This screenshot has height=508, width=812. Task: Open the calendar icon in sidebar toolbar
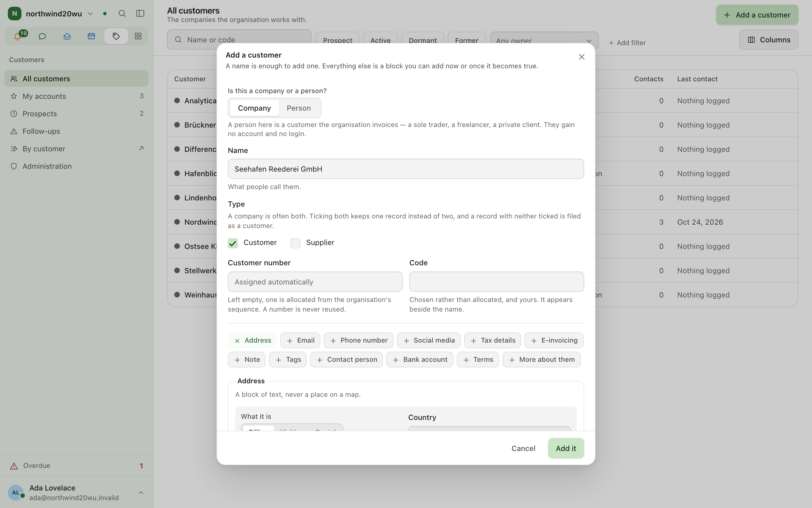click(91, 36)
